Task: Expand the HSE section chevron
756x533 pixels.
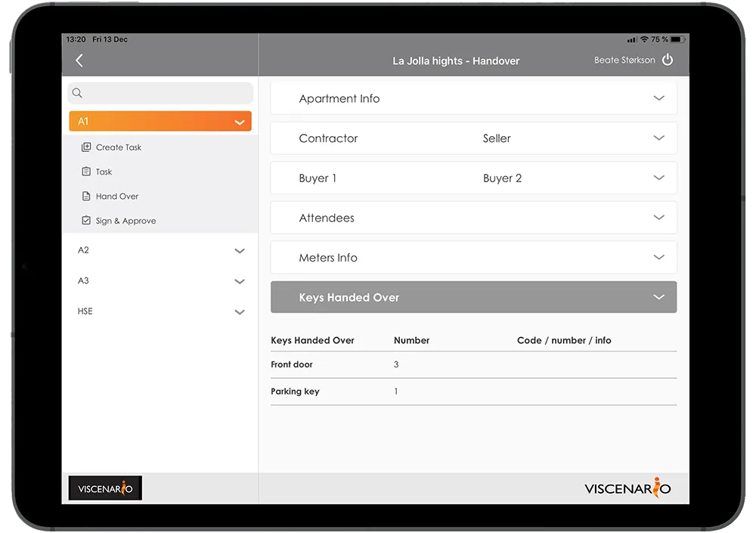Action: [x=240, y=312]
